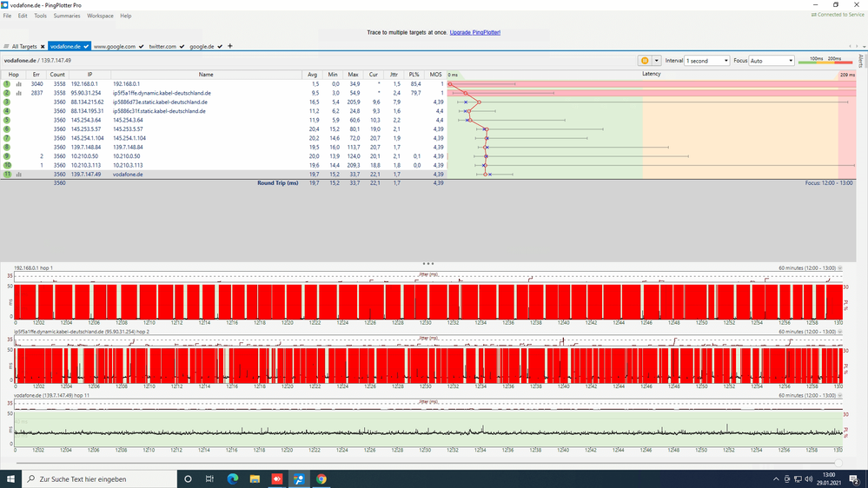This screenshot has width=868, height=488.
Task: Select hop 9 green circle
Action: 7,156
